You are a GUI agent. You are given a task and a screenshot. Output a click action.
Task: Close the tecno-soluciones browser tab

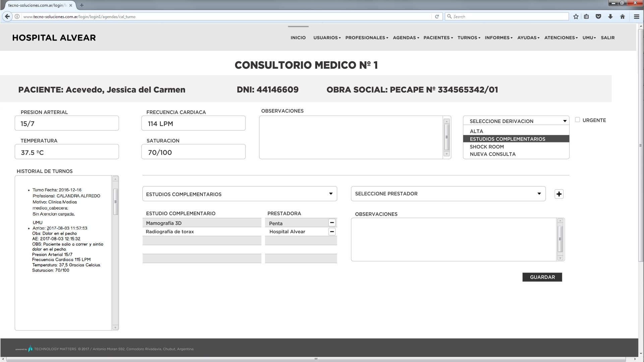70,5
